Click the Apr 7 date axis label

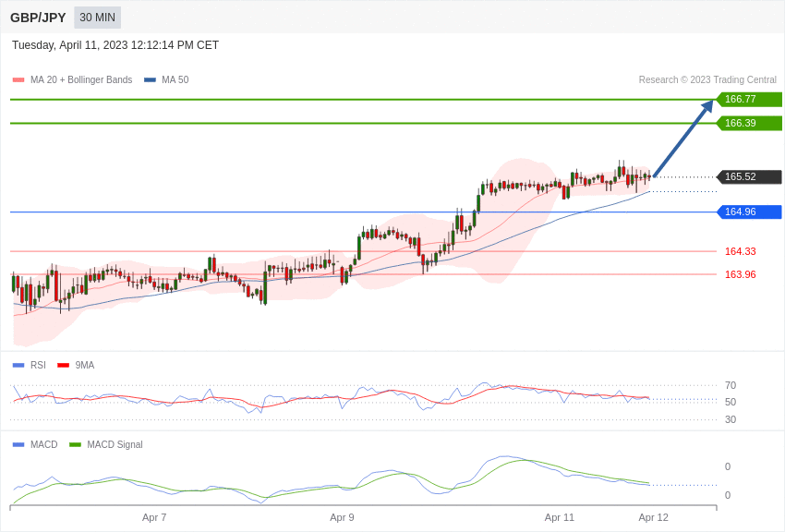[x=154, y=517]
